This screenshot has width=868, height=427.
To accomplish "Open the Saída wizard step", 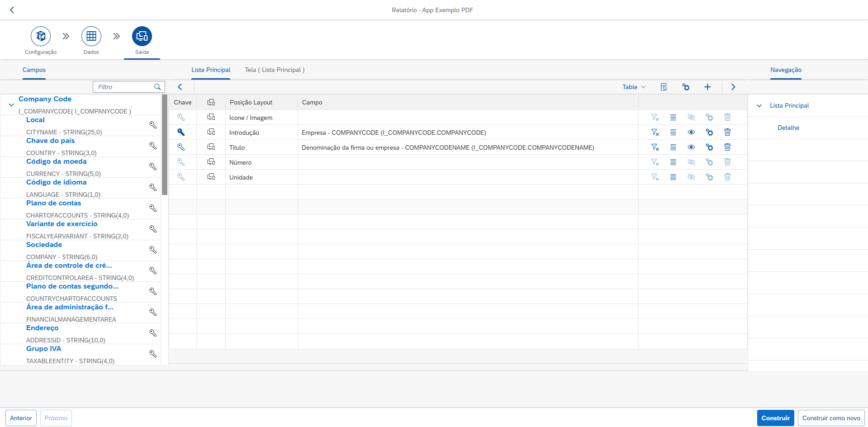I will tap(142, 36).
